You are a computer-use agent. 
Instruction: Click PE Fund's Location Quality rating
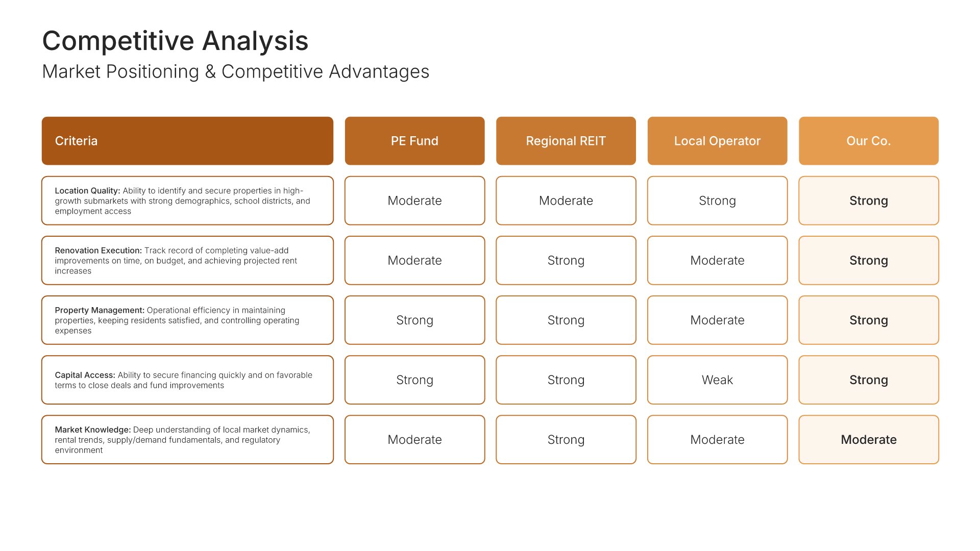414,201
